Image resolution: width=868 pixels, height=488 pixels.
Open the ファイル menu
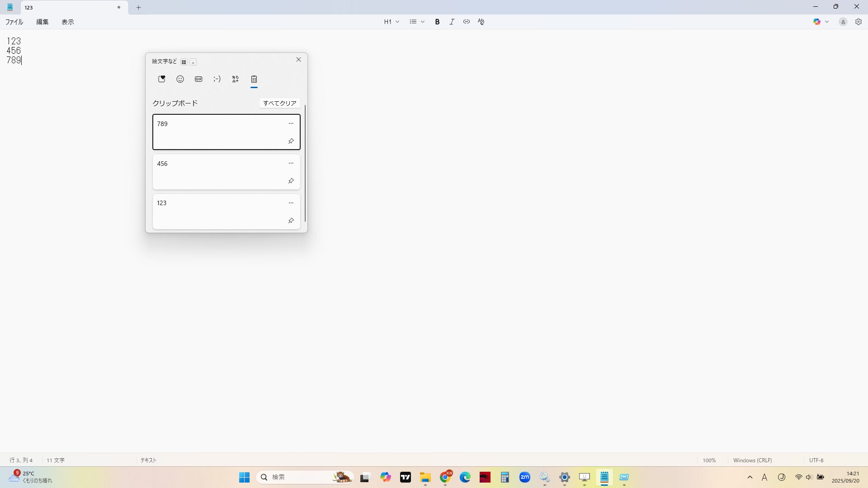pos(14,22)
